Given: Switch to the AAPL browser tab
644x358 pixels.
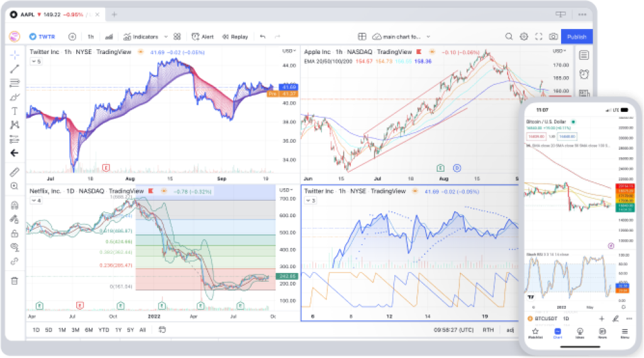Looking at the screenshot, I should click(x=55, y=14).
